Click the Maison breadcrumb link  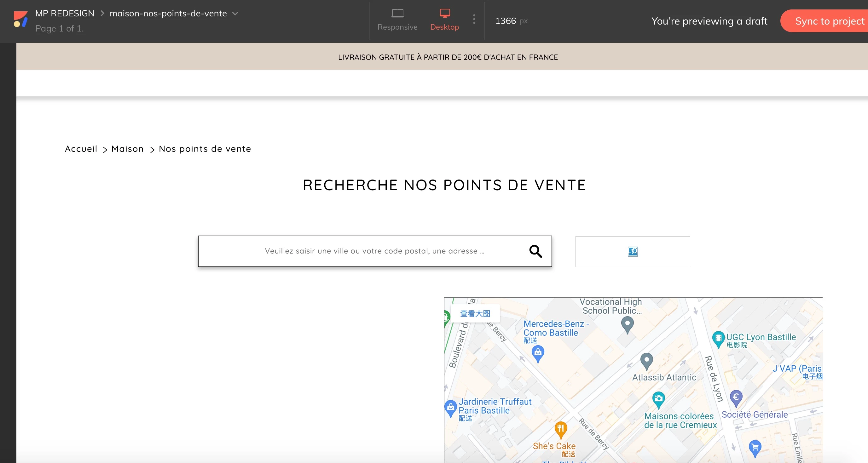(x=127, y=149)
